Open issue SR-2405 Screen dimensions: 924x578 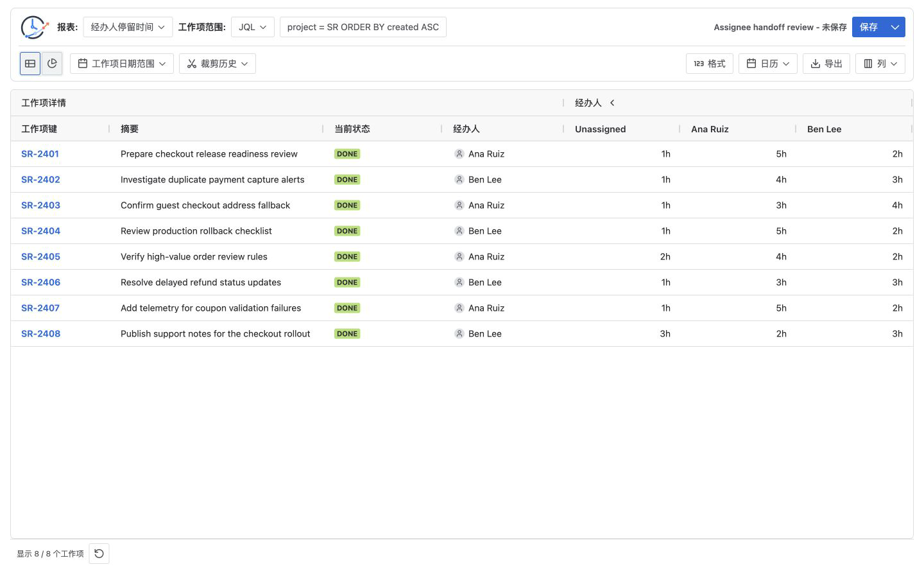coord(40,257)
